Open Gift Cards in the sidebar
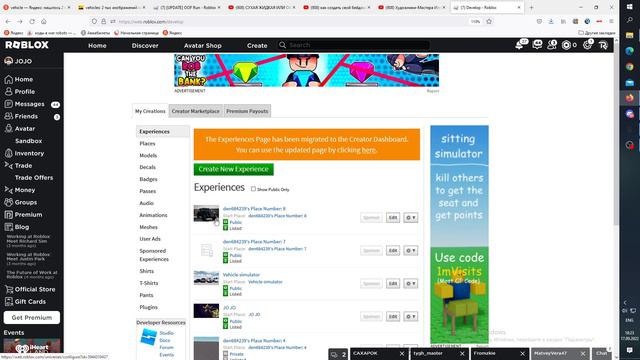 [x=30, y=302]
